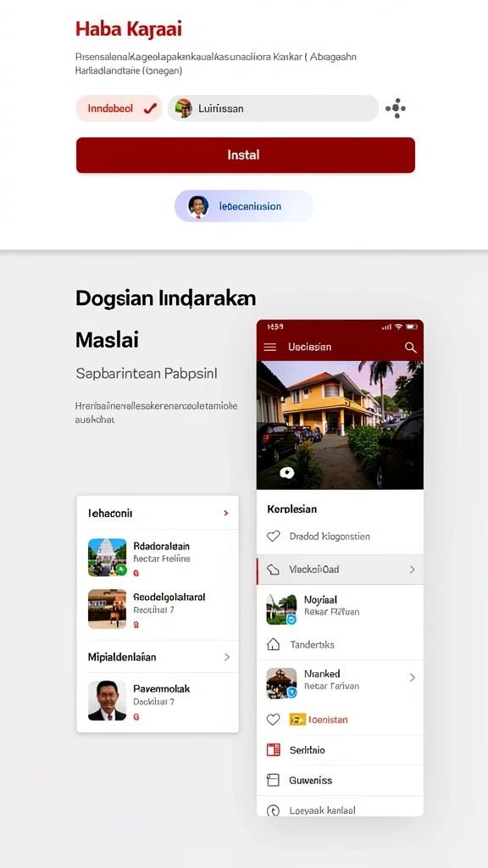Click the Haba Kajaai red heading
This screenshot has width=488, height=868.
[x=129, y=29]
